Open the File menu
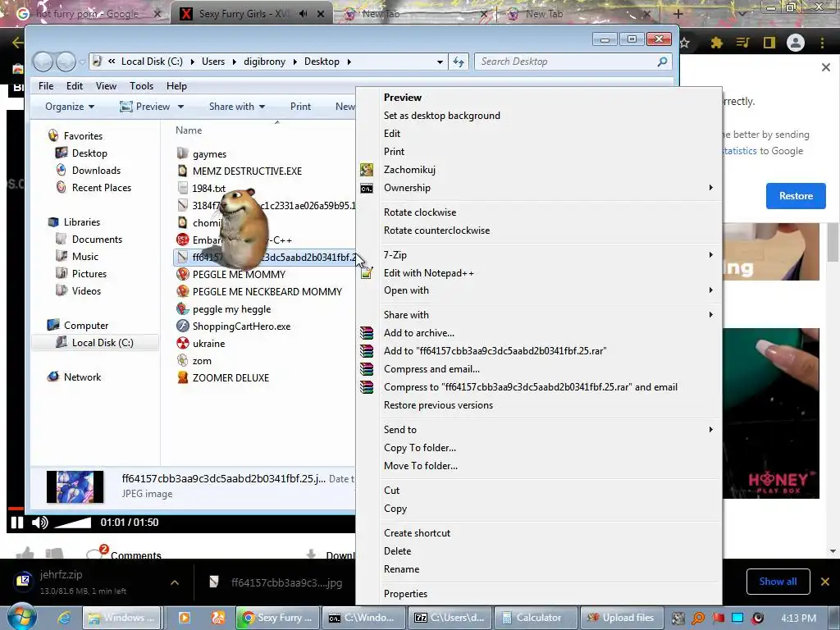This screenshot has width=840, height=630. (x=46, y=85)
